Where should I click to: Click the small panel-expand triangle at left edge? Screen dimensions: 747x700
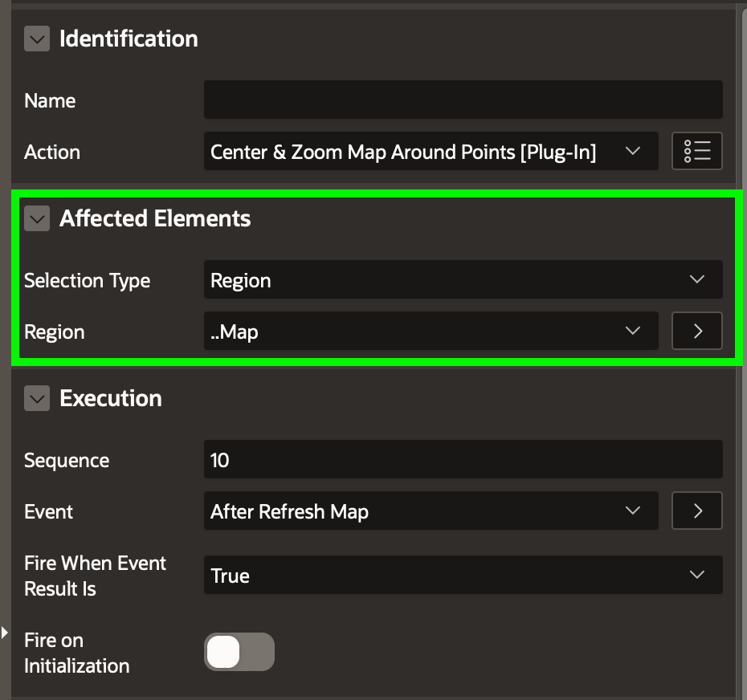4,633
